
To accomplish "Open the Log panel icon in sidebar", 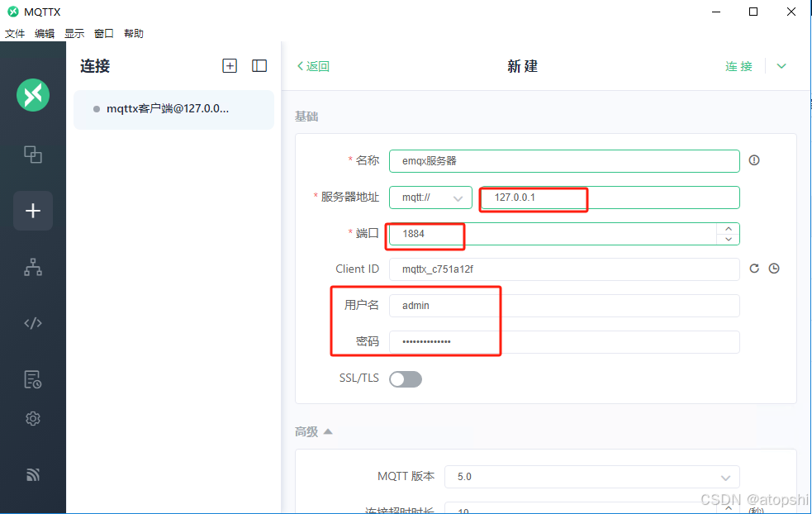I will (x=33, y=378).
